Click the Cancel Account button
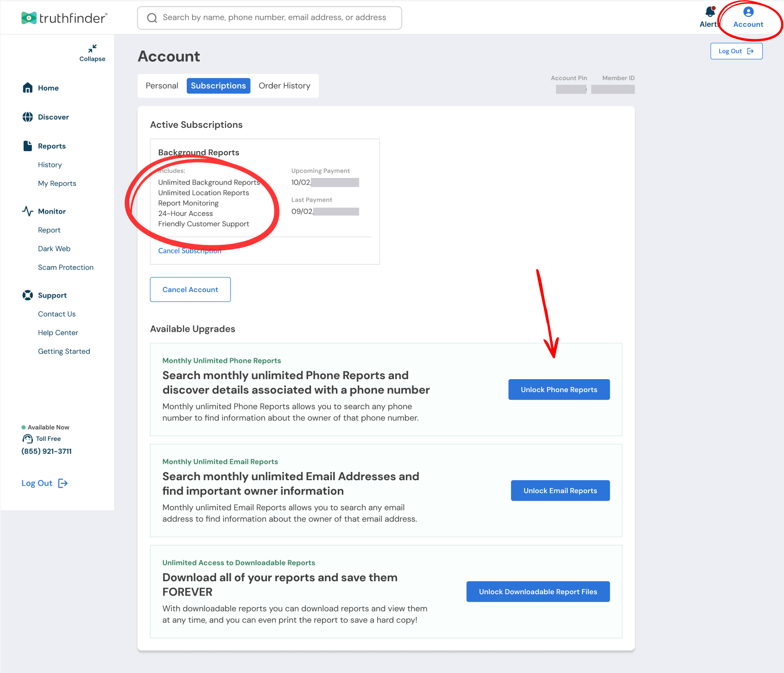This screenshot has height=673, width=784. click(190, 290)
